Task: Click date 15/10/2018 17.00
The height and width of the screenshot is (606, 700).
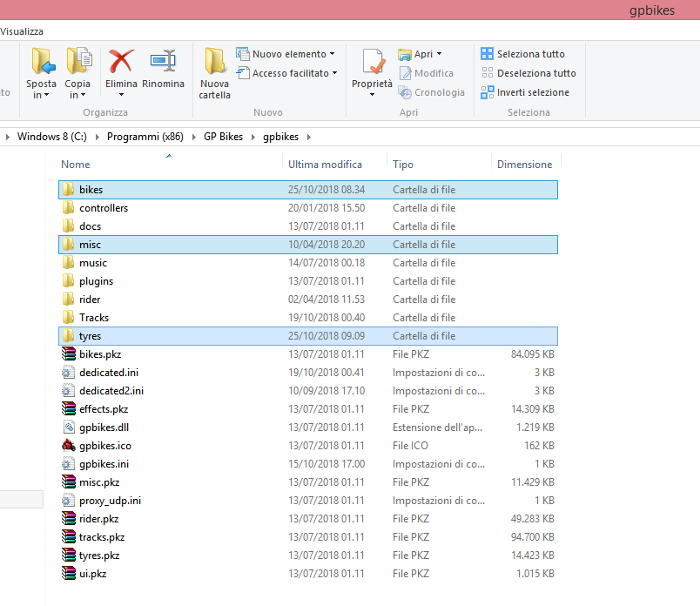Action: [326, 464]
